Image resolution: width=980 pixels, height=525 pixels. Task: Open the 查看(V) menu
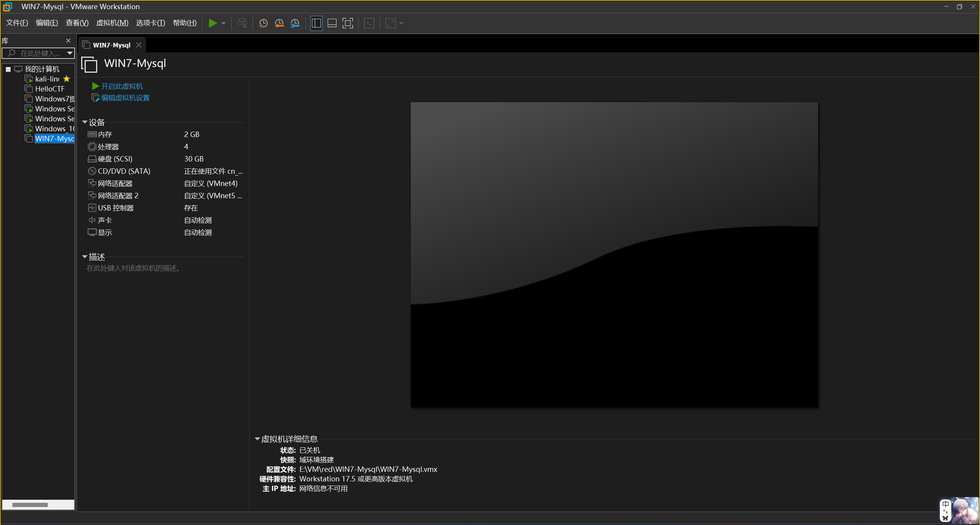(x=77, y=23)
